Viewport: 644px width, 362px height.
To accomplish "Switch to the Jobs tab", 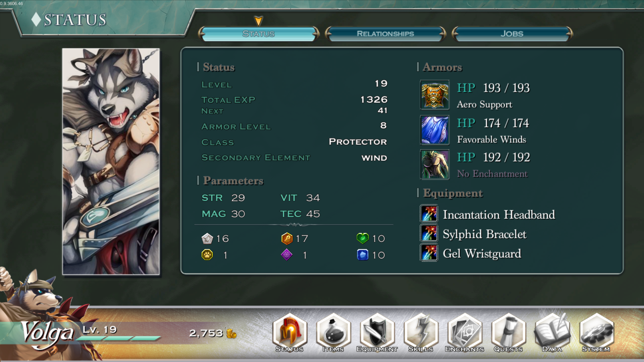I will (512, 34).
